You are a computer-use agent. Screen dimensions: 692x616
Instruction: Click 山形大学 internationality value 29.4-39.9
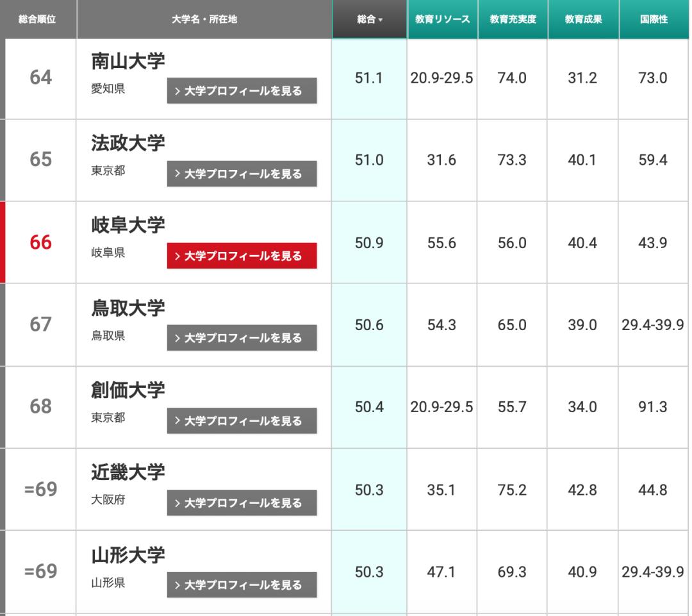pyautogui.click(x=653, y=572)
